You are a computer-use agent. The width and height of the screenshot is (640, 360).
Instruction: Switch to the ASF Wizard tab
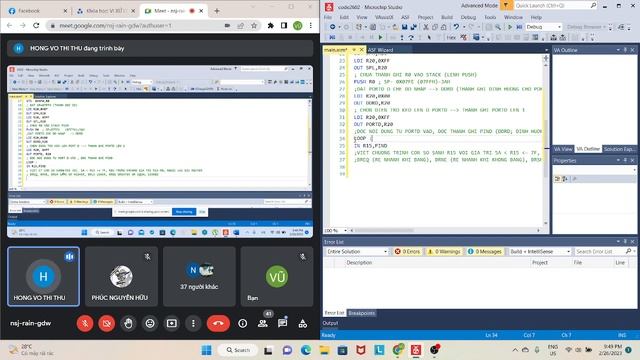380,50
